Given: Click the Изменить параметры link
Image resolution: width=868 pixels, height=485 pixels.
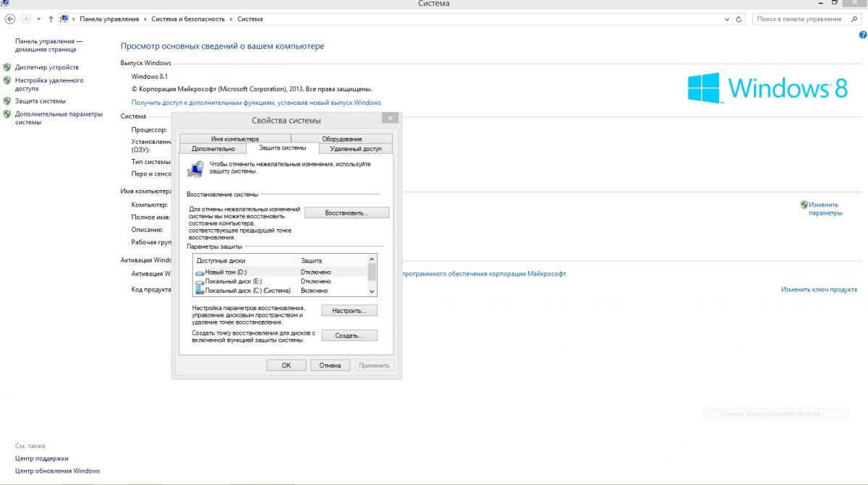Looking at the screenshot, I should click(x=825, y=209).
